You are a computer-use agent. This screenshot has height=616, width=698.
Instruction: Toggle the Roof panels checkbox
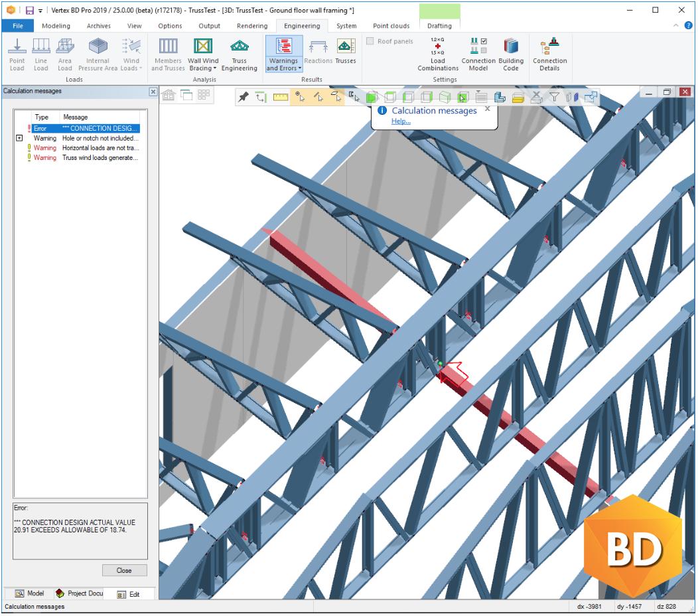370,41
